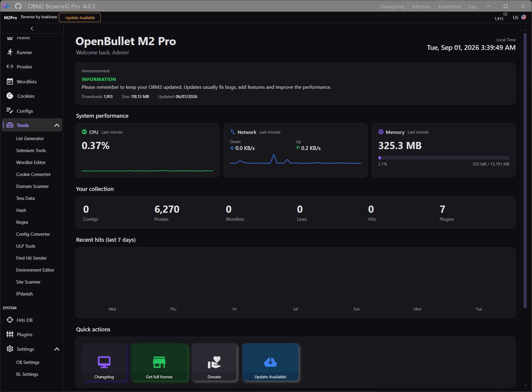Open Find Hit Sender

31,258
